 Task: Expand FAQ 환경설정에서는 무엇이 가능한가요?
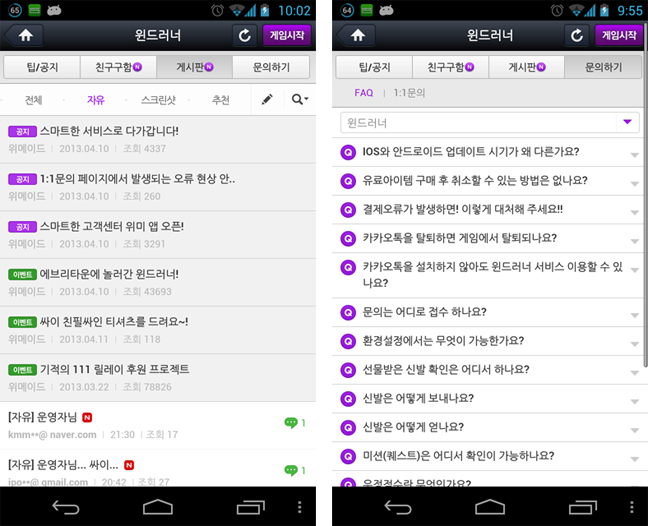488,341
